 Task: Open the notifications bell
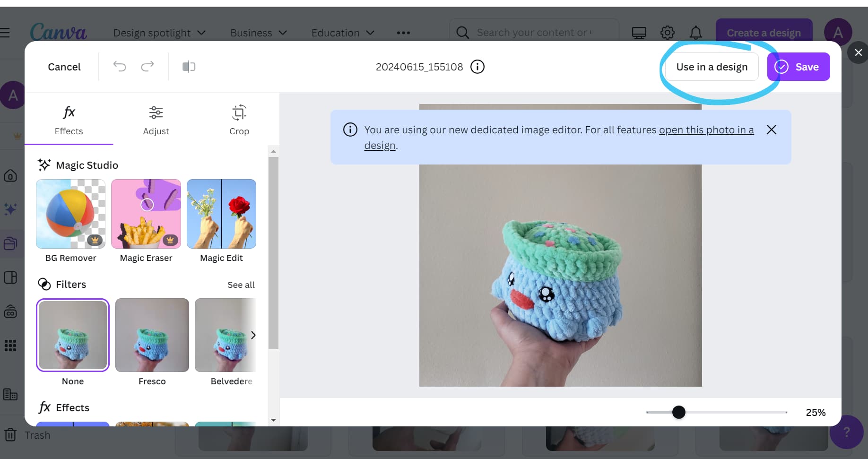point(695,33)
